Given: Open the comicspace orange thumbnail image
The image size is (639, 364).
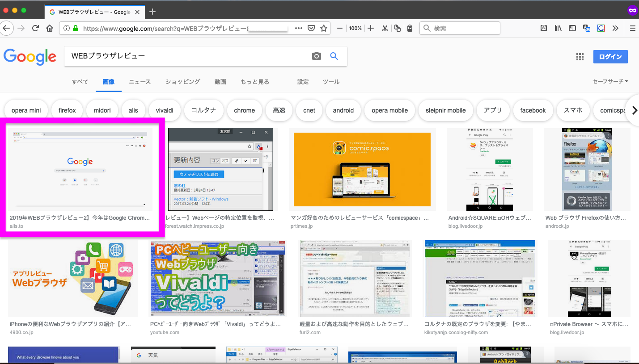Looking at the screenshot, I should click(362, 169).
